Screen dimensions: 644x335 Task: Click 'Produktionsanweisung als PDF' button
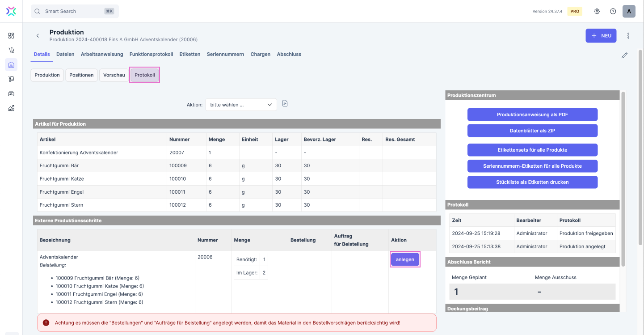[532, 114]
